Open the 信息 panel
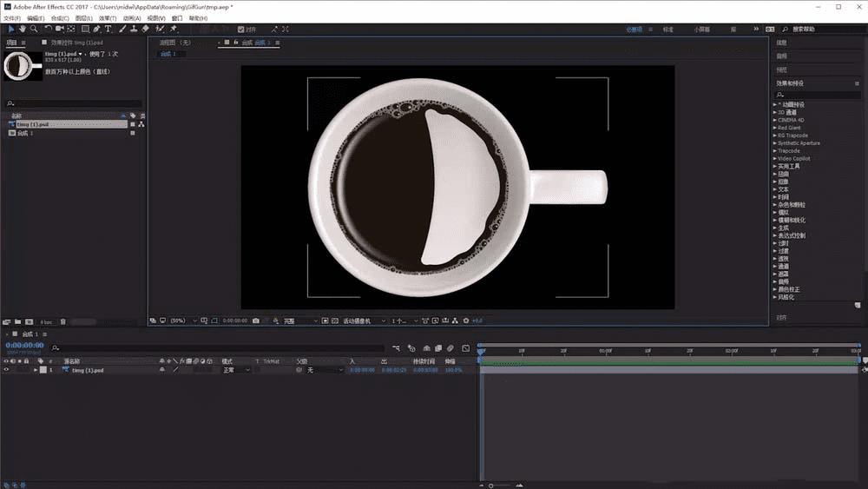The height and width of the screenshot is (489, 868). click(782, 43)
